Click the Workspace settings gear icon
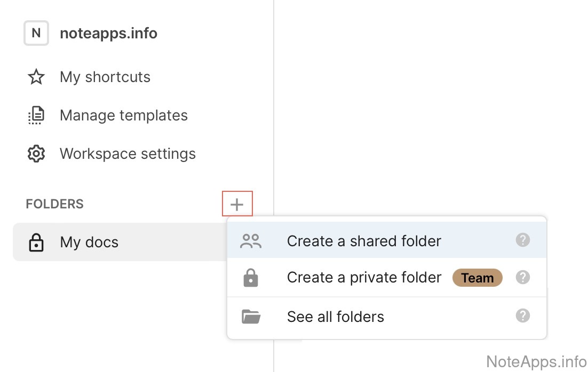The image size is (588, 372). pos(36,154)
